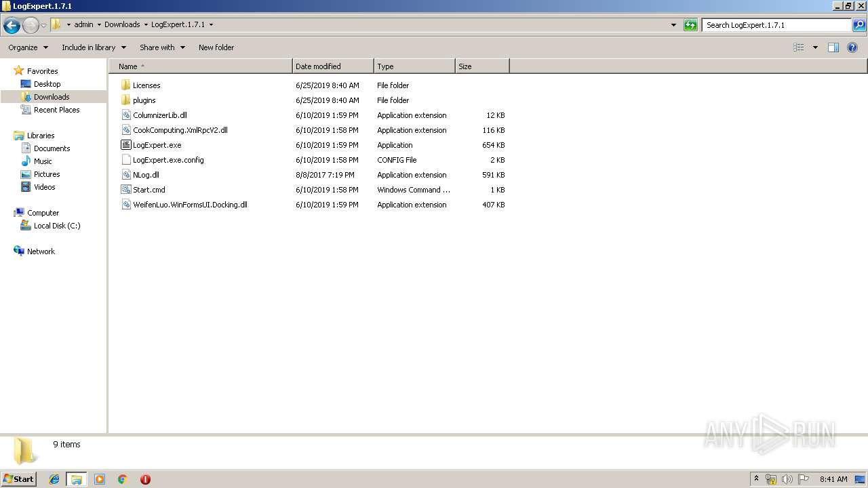Viewport: 868px width, 488px height.
Task: Click the volume speaker tray icon
Action: pyautogui.click(x=787, y=479)
